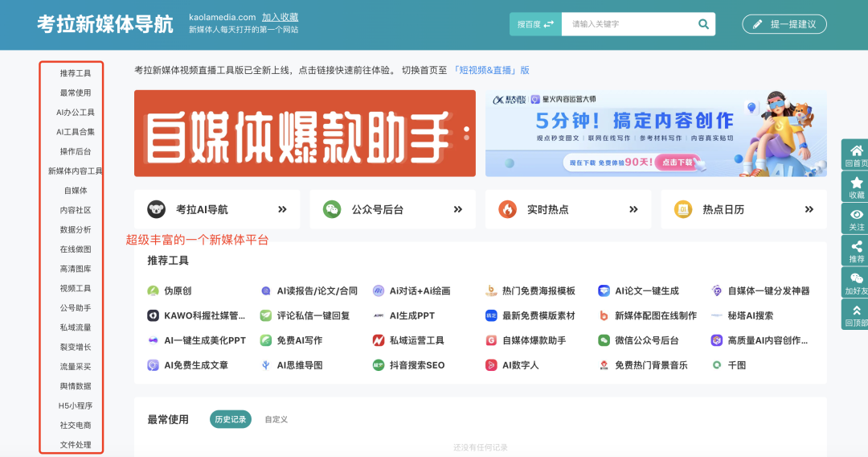Click the 自媒体爆款助手 orange banner
Image resolution: width=868 pixels, height=457 pixels.
[x=305, y=134]
